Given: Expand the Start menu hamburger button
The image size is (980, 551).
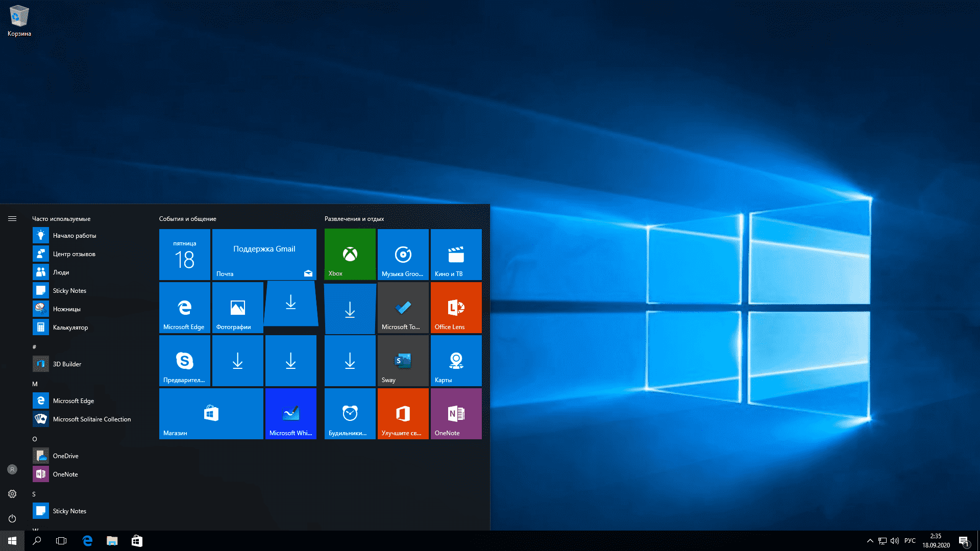Looking at the screenshot, I should 12,218.
